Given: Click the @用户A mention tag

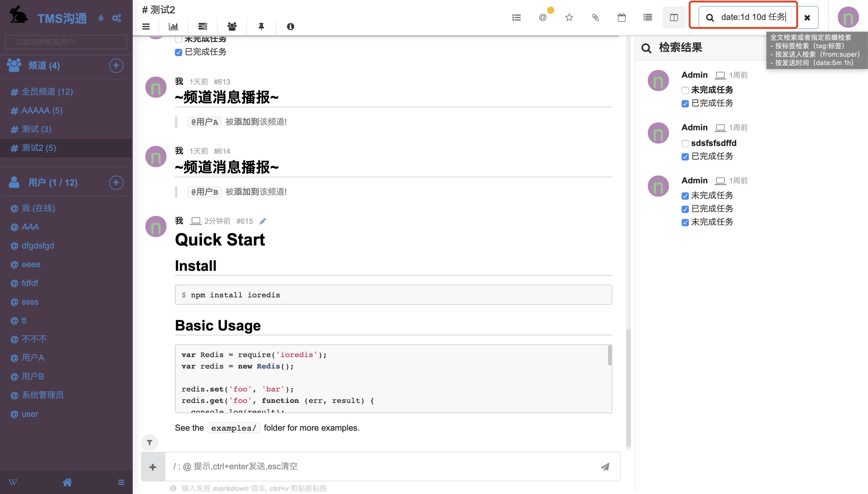Looking at the screenshot, I should (204, 122).
